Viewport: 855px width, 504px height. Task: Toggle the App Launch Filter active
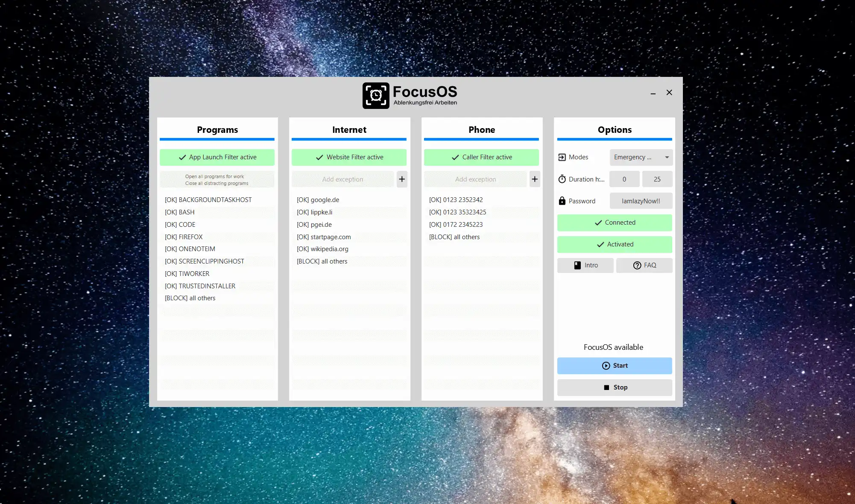tap(217, 157)
